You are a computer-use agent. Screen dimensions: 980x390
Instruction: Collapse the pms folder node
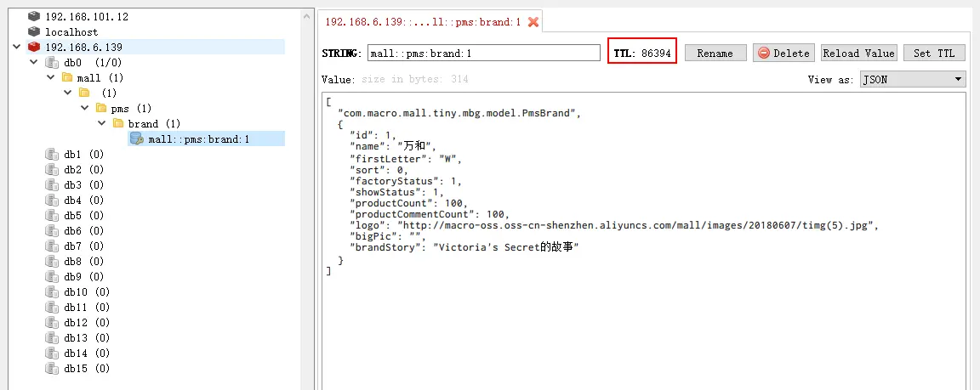pyautogui.click(x=84, y=108)
